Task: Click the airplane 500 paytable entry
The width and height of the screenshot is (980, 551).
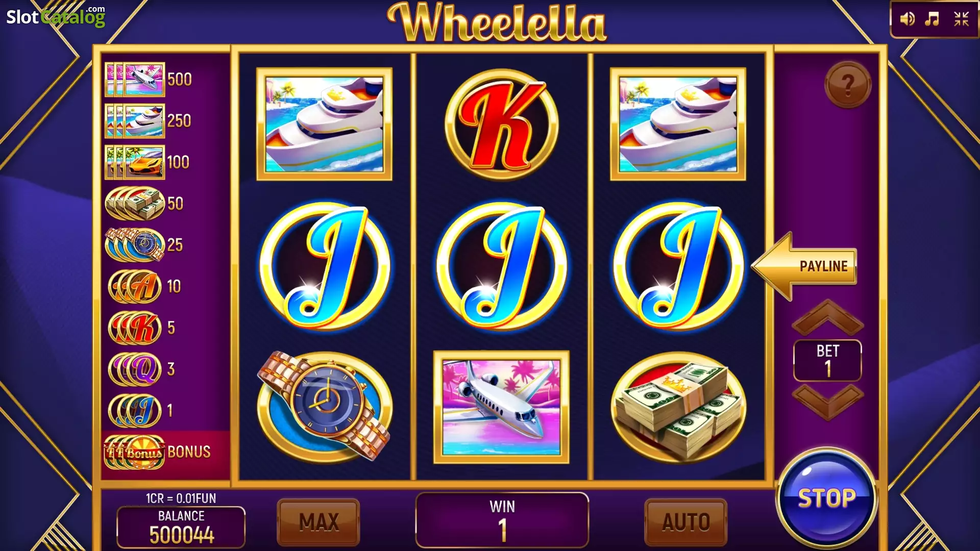Action: [149, 80]
